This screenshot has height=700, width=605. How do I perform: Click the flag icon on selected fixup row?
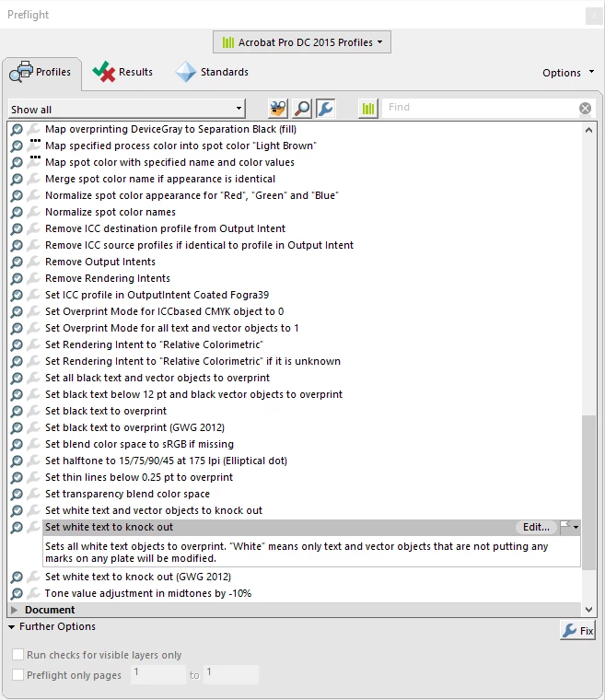point(565,526)
